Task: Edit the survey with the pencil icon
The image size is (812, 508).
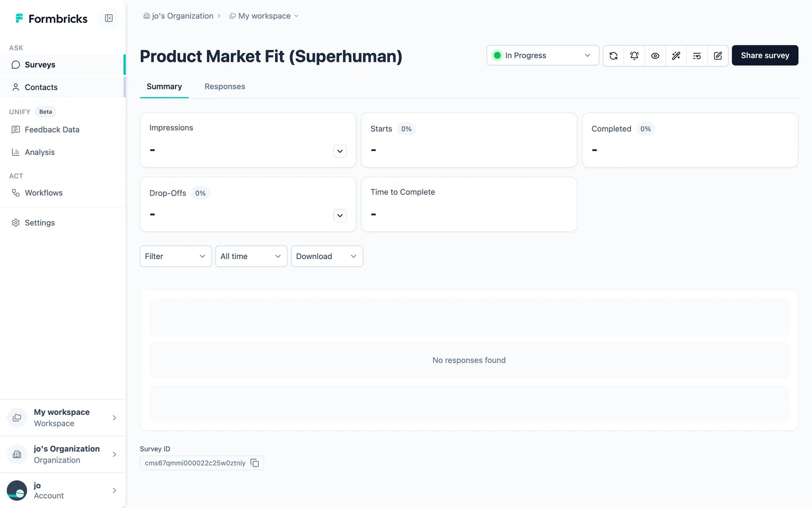Action: (x=718, y=55)
